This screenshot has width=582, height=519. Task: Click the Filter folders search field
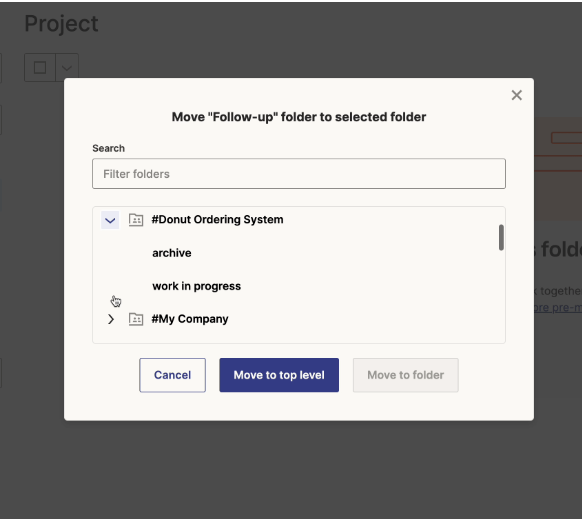pyautogui.click(x=299, y=174)
